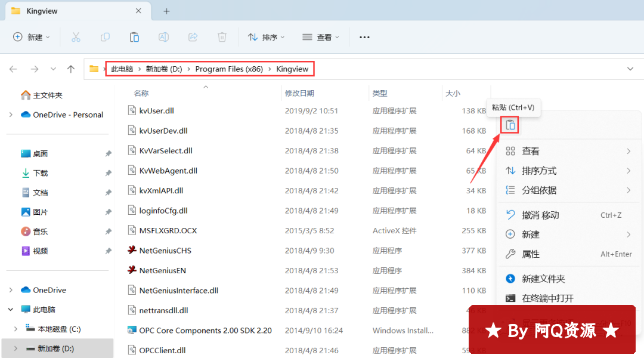The image size is (644, 358).
Task: Sort files by 修改日期 column header
Action: click(x=299, y=93)
